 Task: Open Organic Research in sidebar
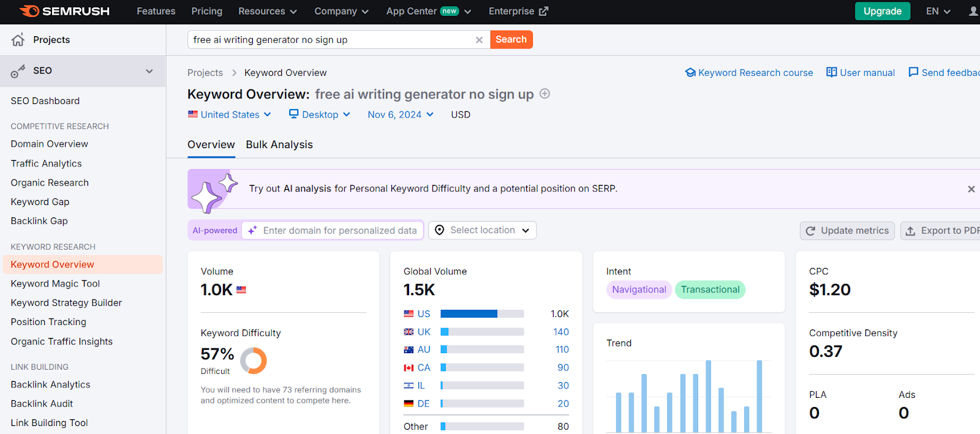click(x=50, y=182)
